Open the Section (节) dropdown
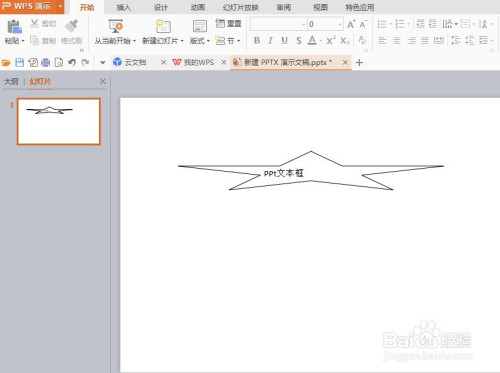 pyautogui.click(x=228, y=41)
